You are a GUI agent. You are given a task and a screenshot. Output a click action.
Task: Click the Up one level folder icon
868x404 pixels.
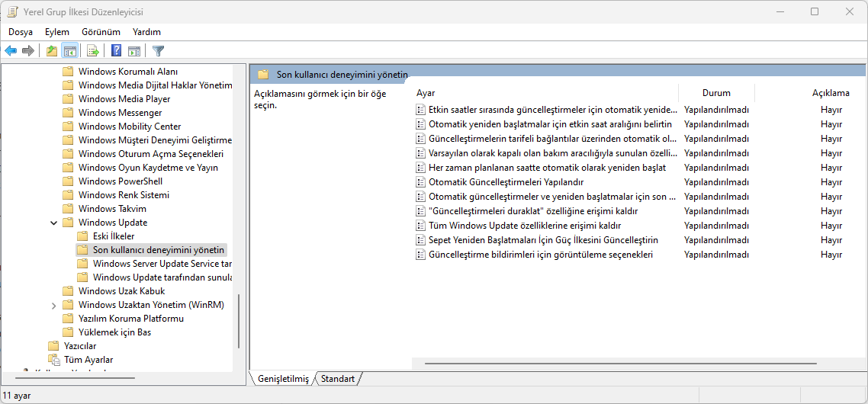pyautogui.click(x=52, y=51)
